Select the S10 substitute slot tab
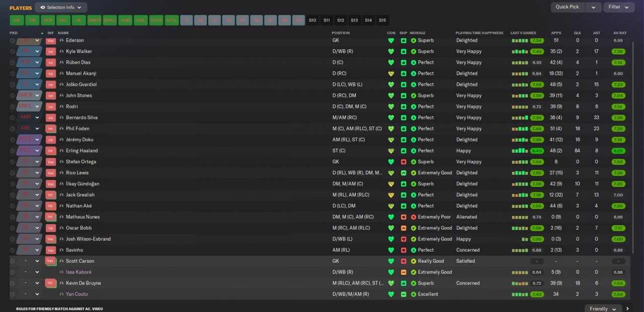 tap(312, 20)
